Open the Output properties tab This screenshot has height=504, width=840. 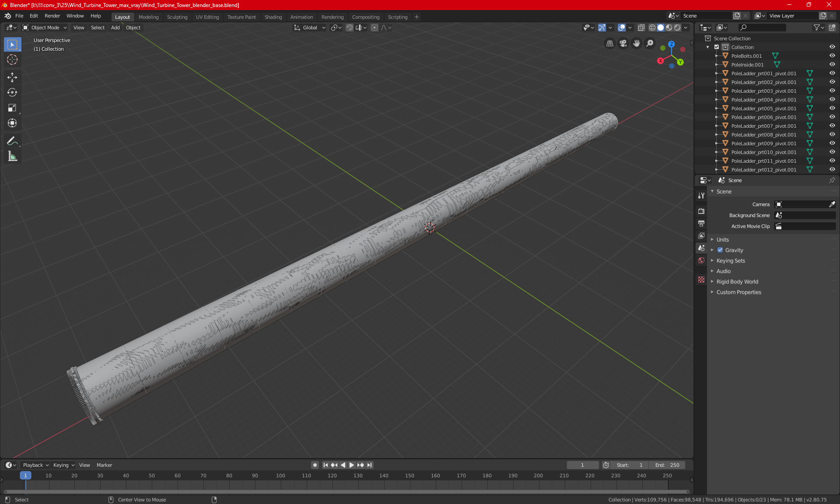click(701, 224)
